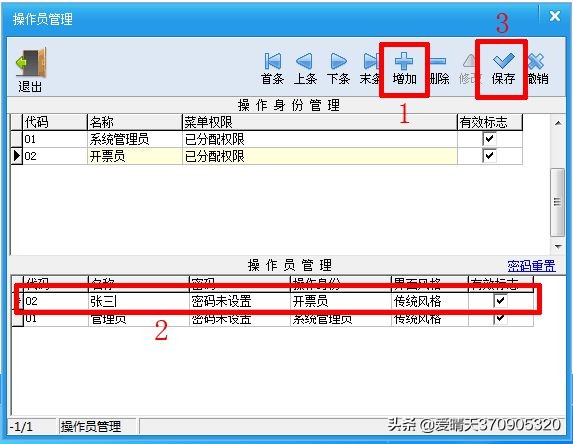Click 开票员 identity cell in 张三 row

click(341, 301)
